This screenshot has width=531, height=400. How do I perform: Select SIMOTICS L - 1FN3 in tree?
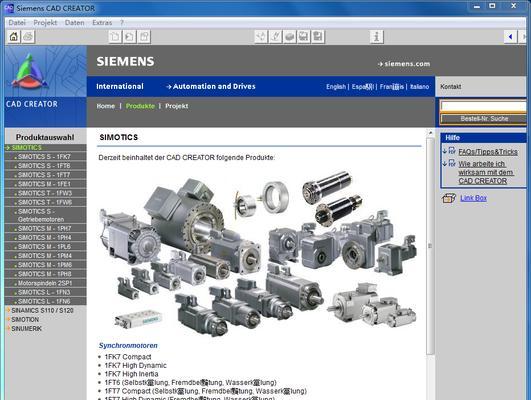pos(44,293)
